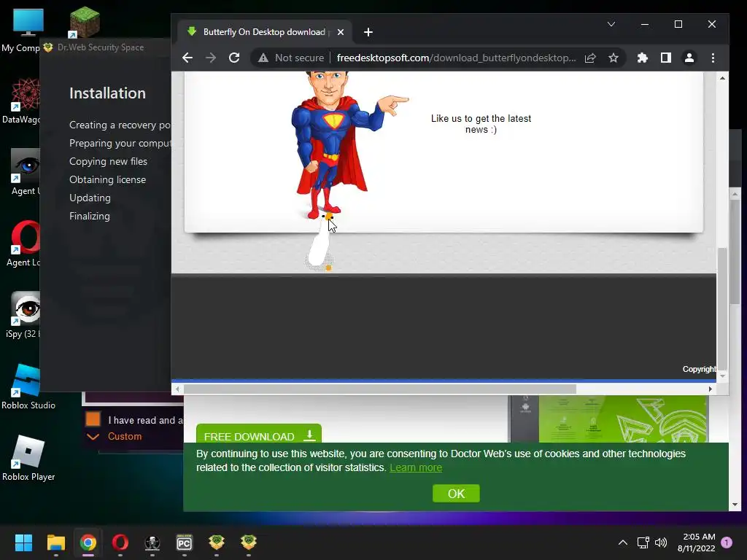
Task: Share this page icon in address bar
Action: click(x=590, y=58)
